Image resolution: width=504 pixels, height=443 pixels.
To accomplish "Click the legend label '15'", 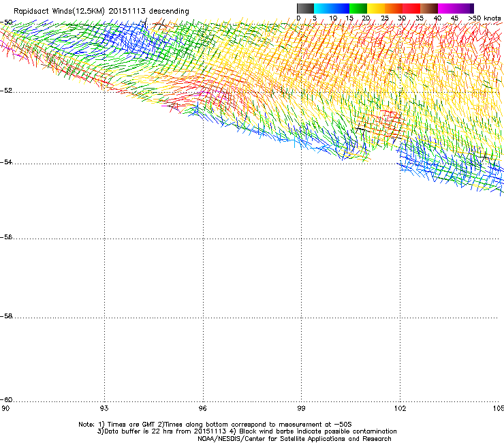I will [x=349, y=18].
